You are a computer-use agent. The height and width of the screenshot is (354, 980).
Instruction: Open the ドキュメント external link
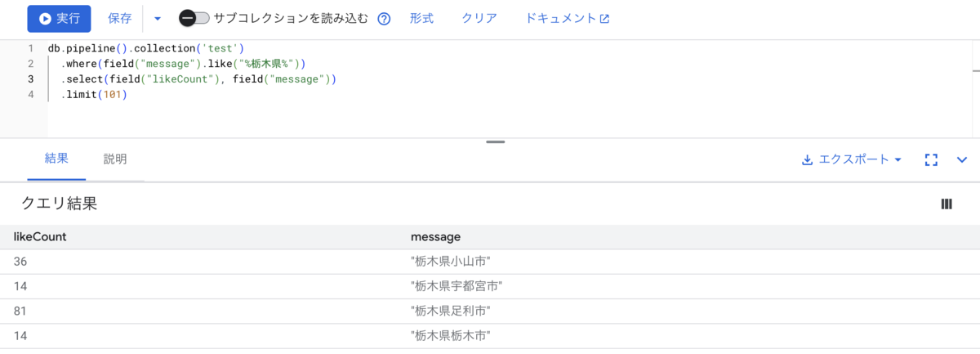[568, 18]
